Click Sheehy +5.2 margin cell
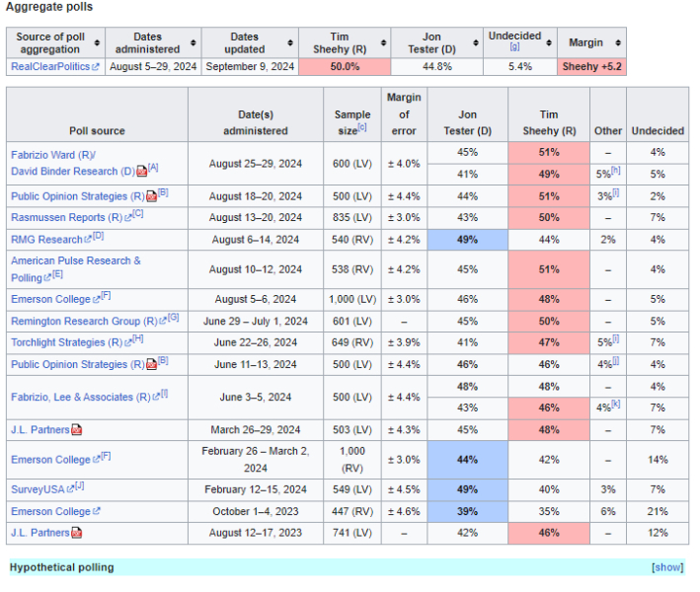 pyautogui.click(x=591, y=66)
